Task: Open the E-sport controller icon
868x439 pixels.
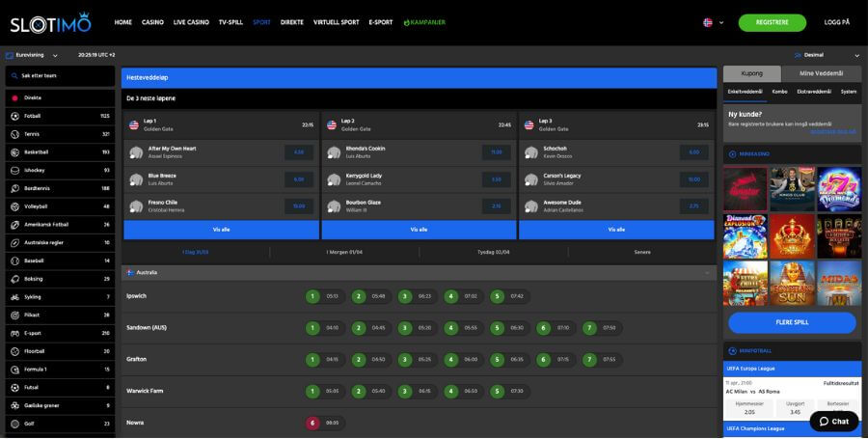Action: point(14,333)
